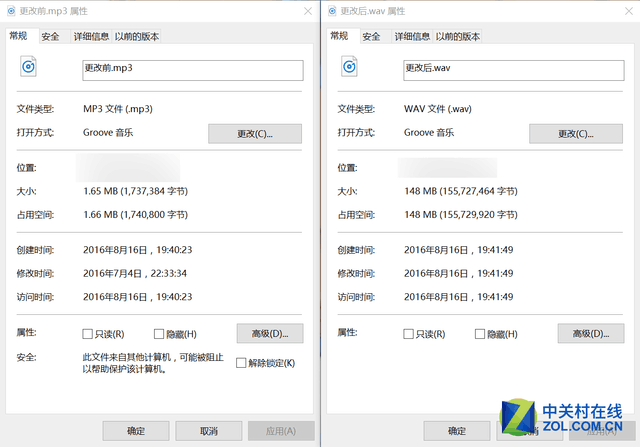640x447 pixels.
Task: Close the 更改前.mp3 属性 window
Action: click(308, 11)
